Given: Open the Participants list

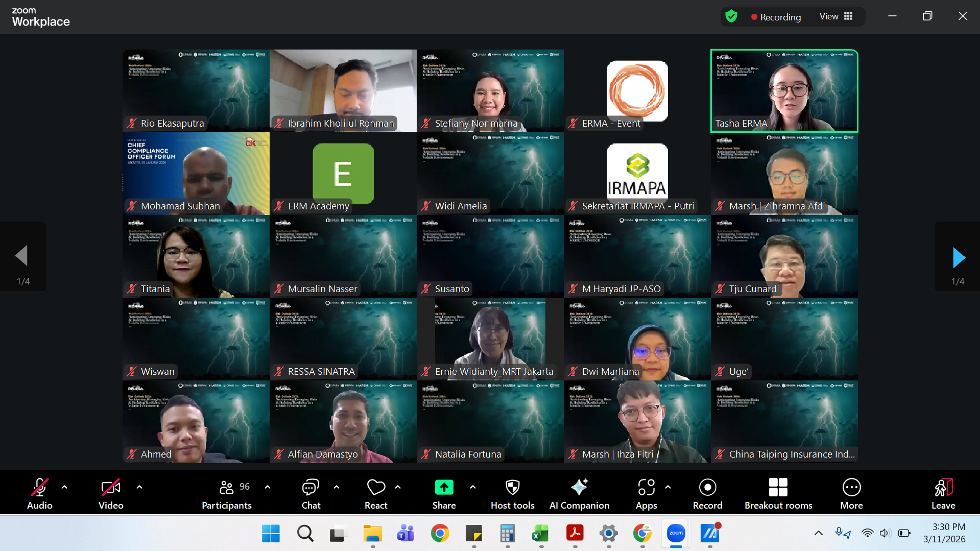Looking at the screenshot, I should click(227, 493).
